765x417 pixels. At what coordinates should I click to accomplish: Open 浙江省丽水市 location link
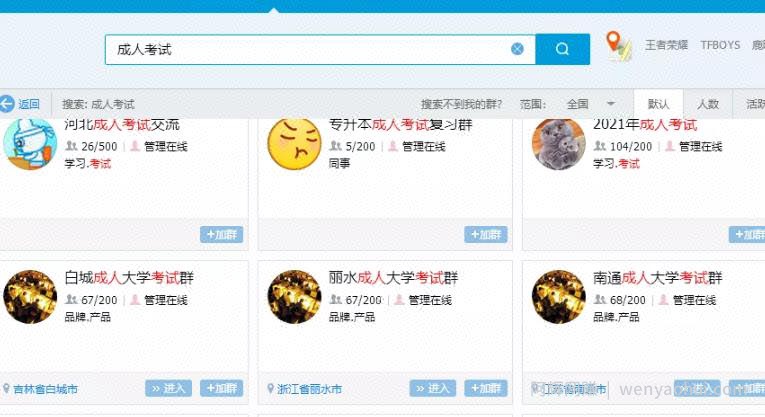tap(309, 389)
